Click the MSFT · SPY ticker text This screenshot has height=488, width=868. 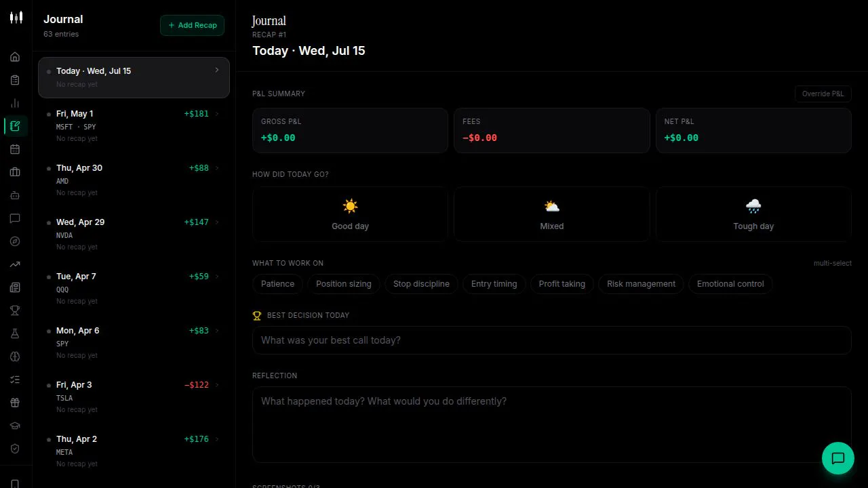point(76,127)
